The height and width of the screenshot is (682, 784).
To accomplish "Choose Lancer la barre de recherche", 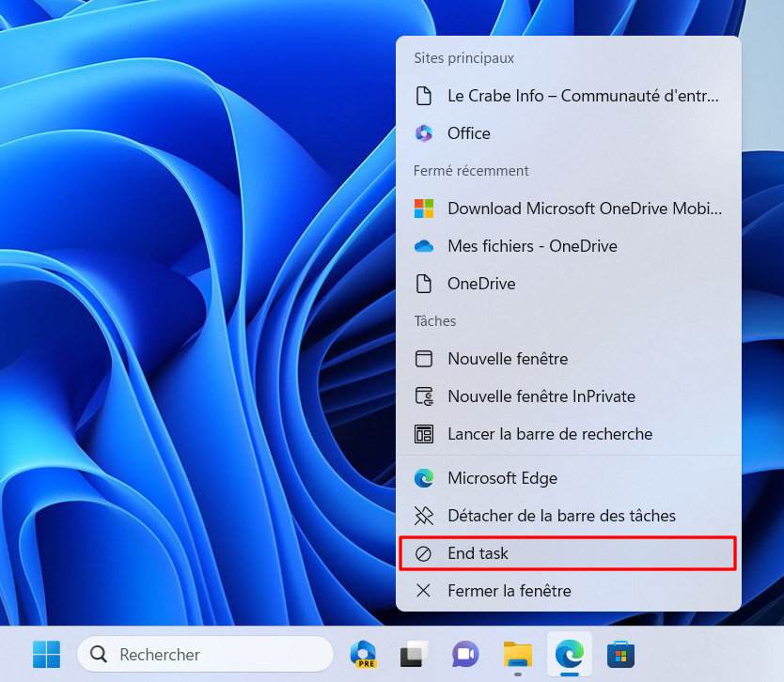I will point(568,434).
